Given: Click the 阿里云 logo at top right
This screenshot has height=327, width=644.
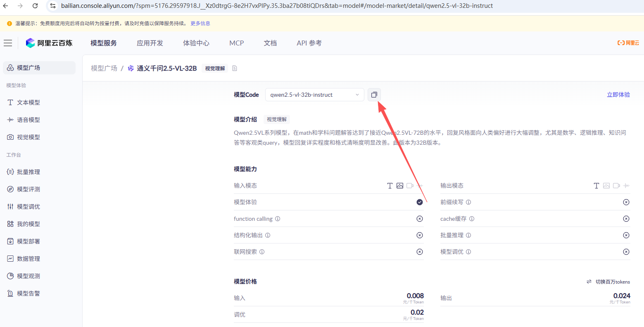Looking at the screenshot, I should click(628, 43).
